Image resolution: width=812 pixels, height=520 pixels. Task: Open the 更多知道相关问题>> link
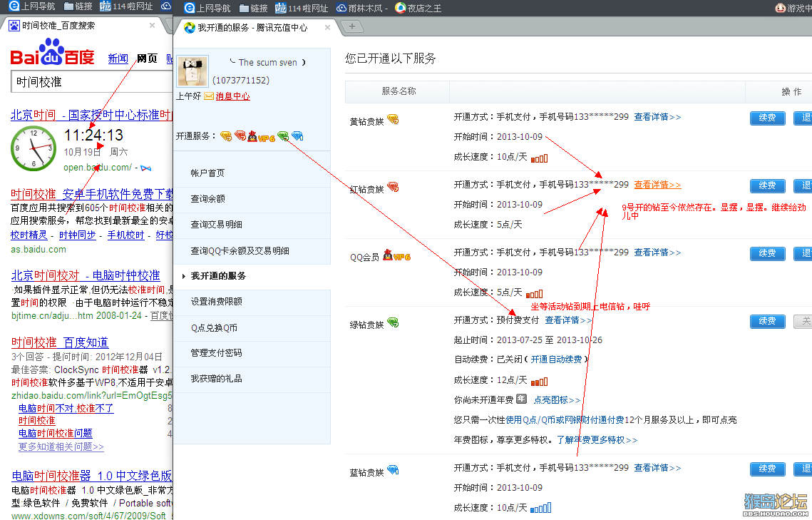tap(61, 447)
